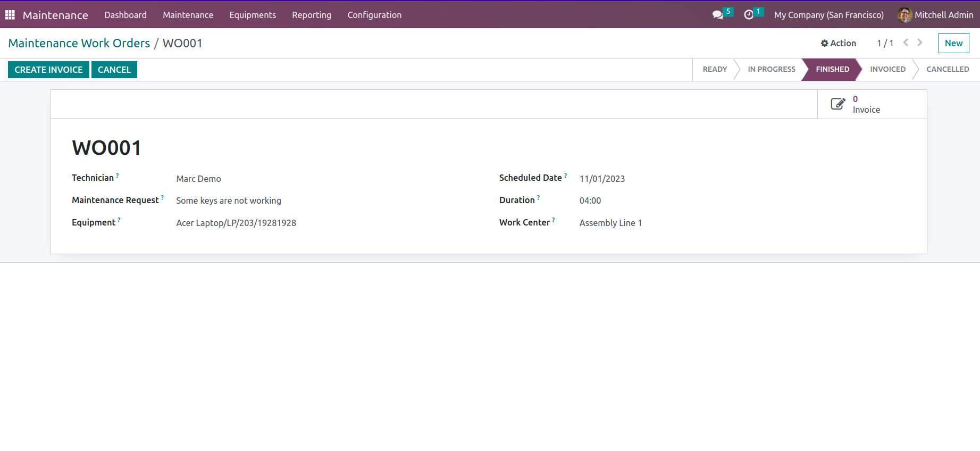Open the Dashboard menu
980x451 pixels.
click(x=125, y=15)
